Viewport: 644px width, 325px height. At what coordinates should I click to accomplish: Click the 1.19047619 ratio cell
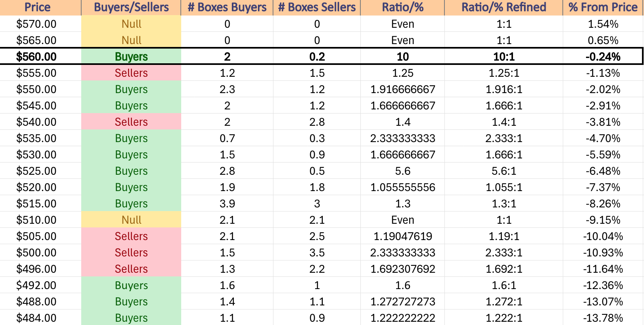click(x=402, y=236)
